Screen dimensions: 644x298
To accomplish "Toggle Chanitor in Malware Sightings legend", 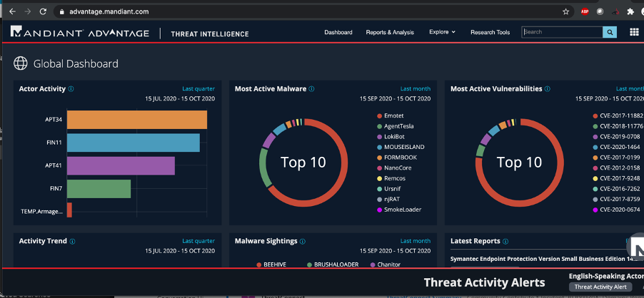I will coord(386,264).
